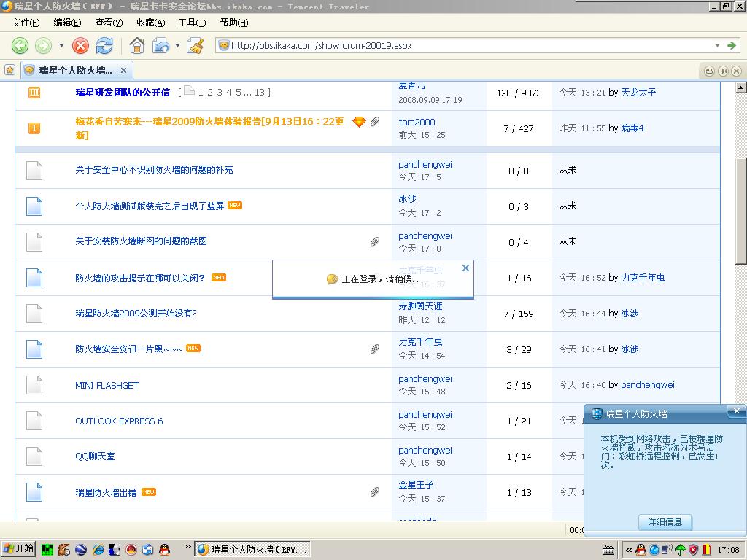Expand the dropdown next to the undo-close icon
The image size is (747, 560).
coord(177,46)
